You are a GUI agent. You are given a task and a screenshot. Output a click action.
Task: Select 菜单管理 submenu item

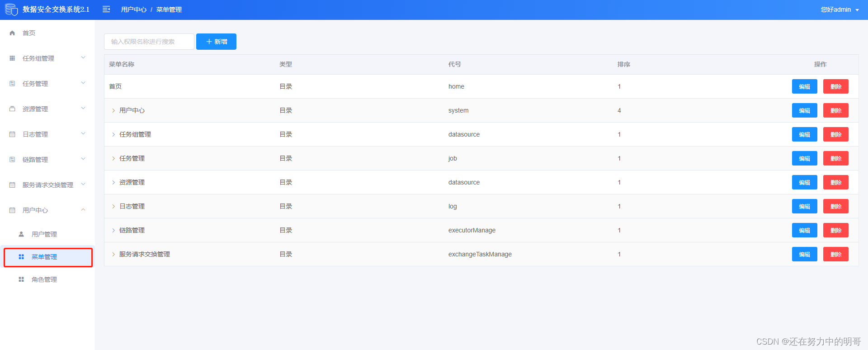click(x=47, y=257)
